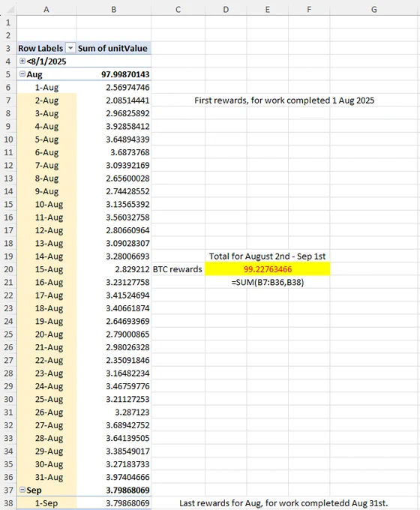Select the 12-Aug row label

pyautogui.click(x=49, y=230)
